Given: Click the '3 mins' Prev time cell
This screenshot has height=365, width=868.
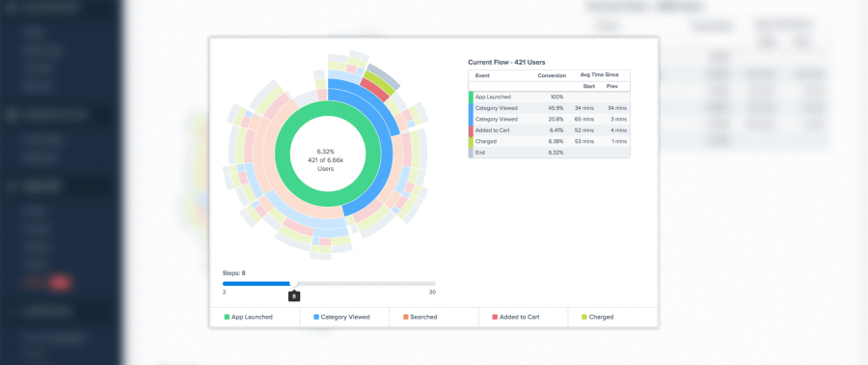Looking at the screenshot, I should pyautogui.click(x=617, y=119).
